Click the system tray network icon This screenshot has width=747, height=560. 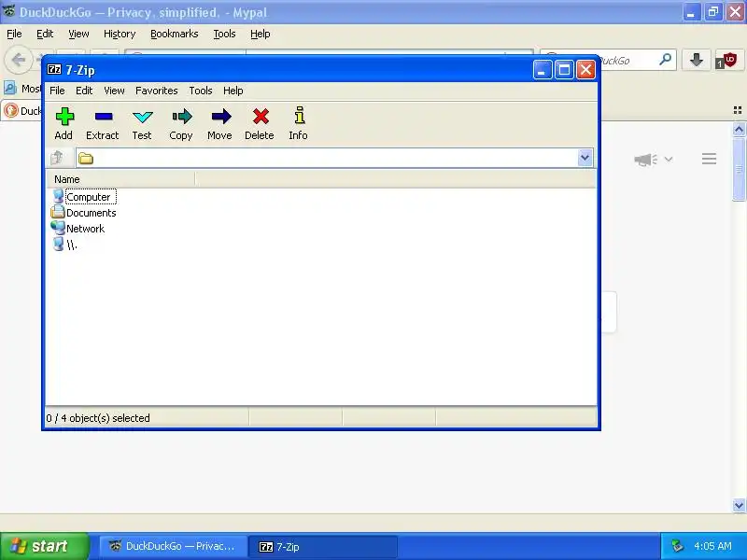pos(676,546)
